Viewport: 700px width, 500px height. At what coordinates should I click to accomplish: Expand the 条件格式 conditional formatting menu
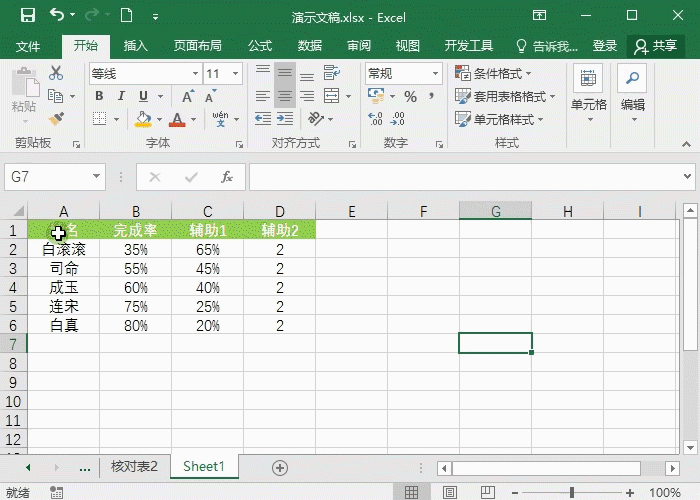[493, 73]
